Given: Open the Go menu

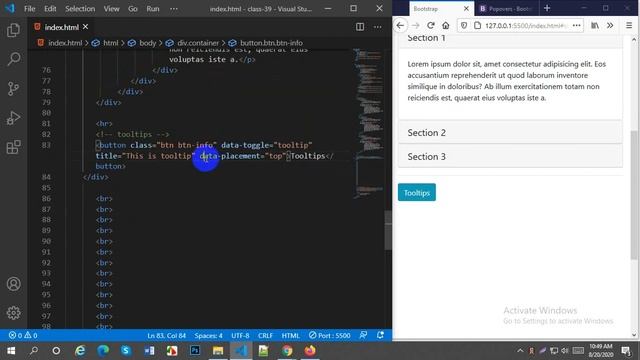Looking at the screenshot, I should [x=133, y=9].
